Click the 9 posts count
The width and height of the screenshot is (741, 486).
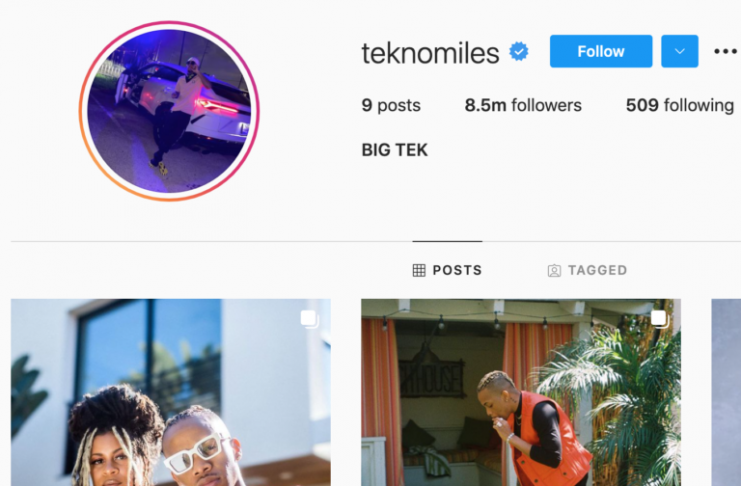pos(391,105)
